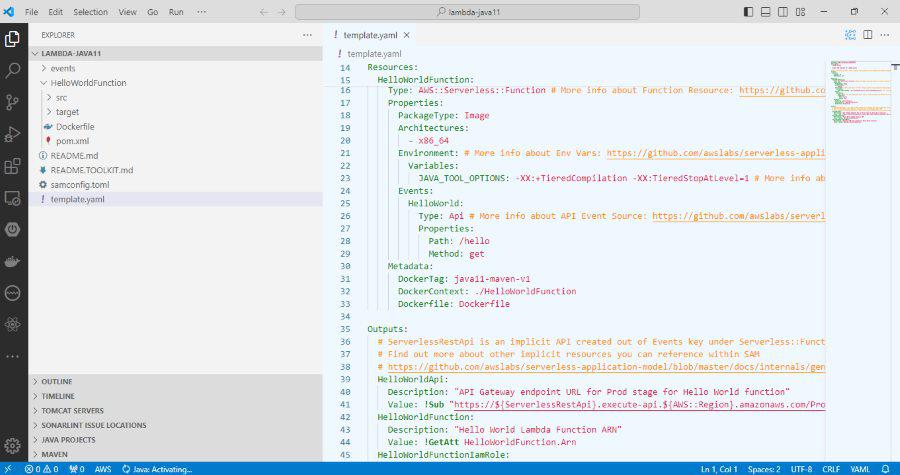Open the Go menu
Image resolution: width=900 pixels, height=475 pixels.
click(153, 12)
